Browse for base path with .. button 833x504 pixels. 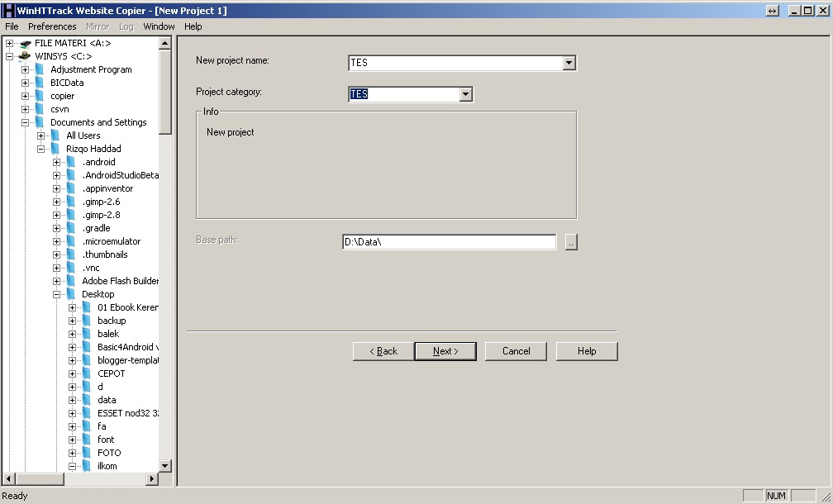tap(571, 242)
